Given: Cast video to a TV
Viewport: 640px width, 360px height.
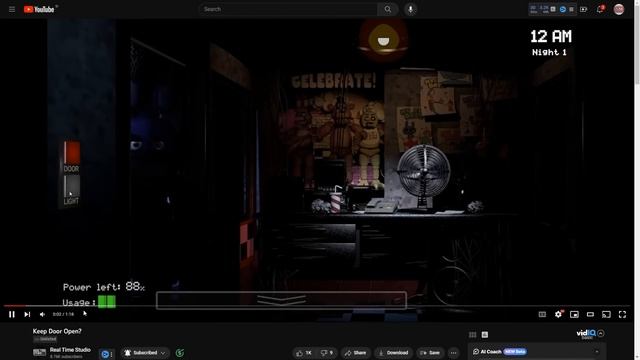Looking at the screenshot, I should 606,314.
